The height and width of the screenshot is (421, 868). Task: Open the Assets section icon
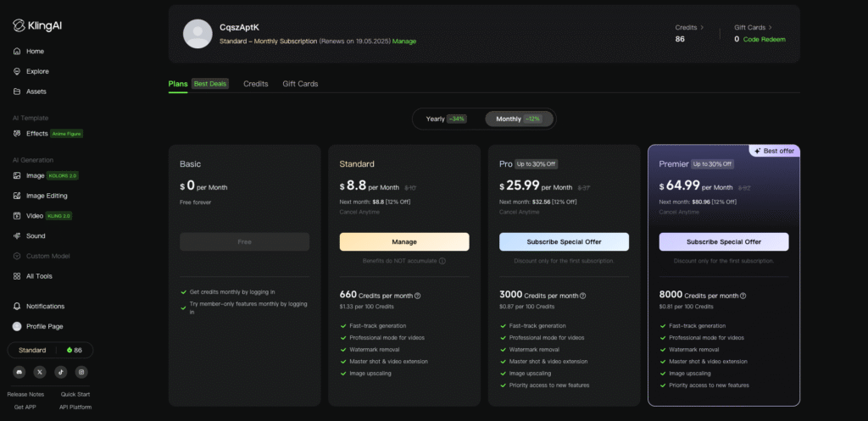pos(17,91)
